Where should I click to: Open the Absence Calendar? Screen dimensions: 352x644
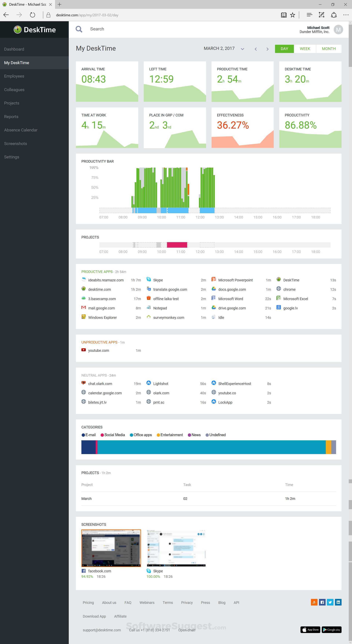(x=21, y=130)
